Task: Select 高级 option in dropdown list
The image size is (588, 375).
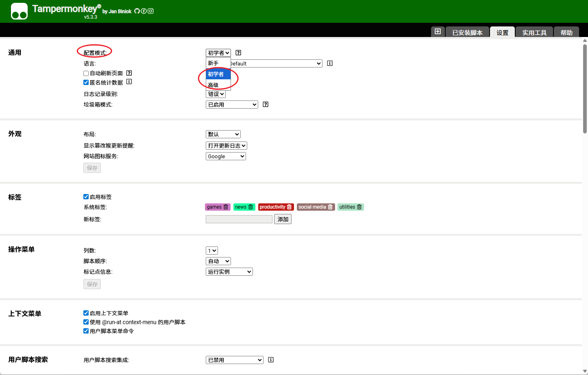Action: coord(218,85)
